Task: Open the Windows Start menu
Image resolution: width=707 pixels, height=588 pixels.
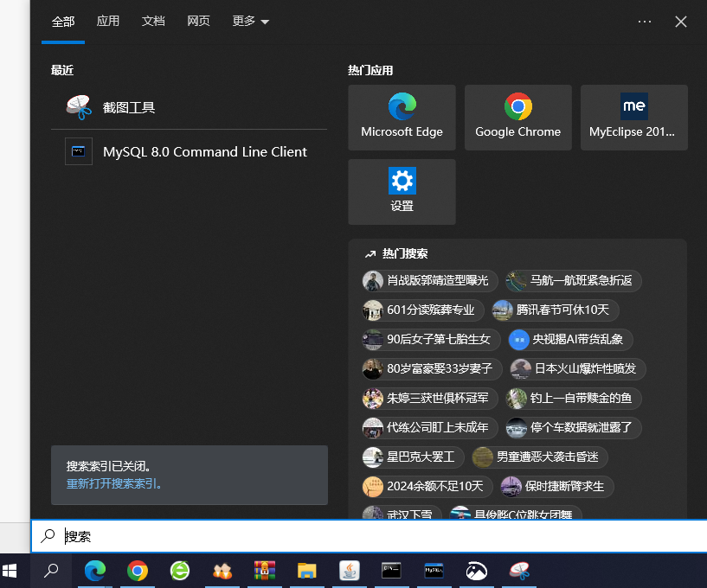Action: 10,571
